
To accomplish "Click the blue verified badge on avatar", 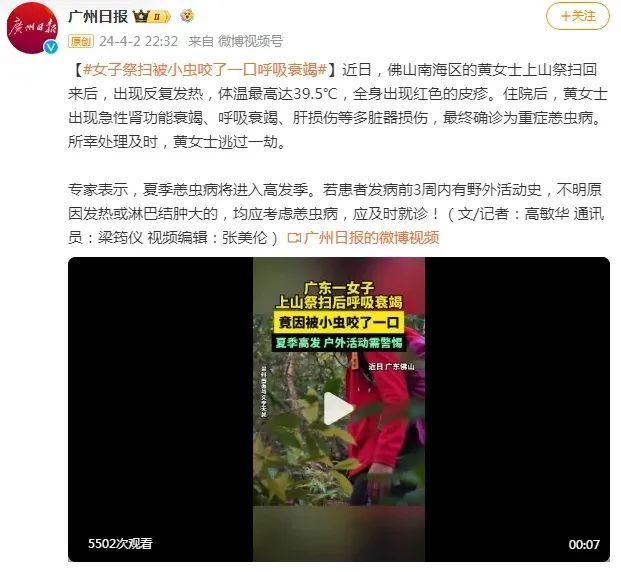I will [51, 48].
